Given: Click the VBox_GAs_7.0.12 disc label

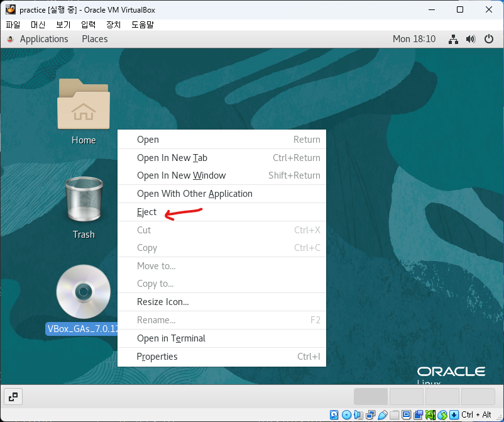Looking at the screenshot, I should [82, 329].
